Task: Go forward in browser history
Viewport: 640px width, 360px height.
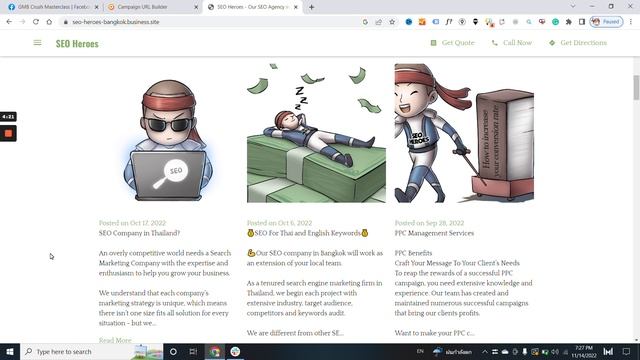Action: 22,22
